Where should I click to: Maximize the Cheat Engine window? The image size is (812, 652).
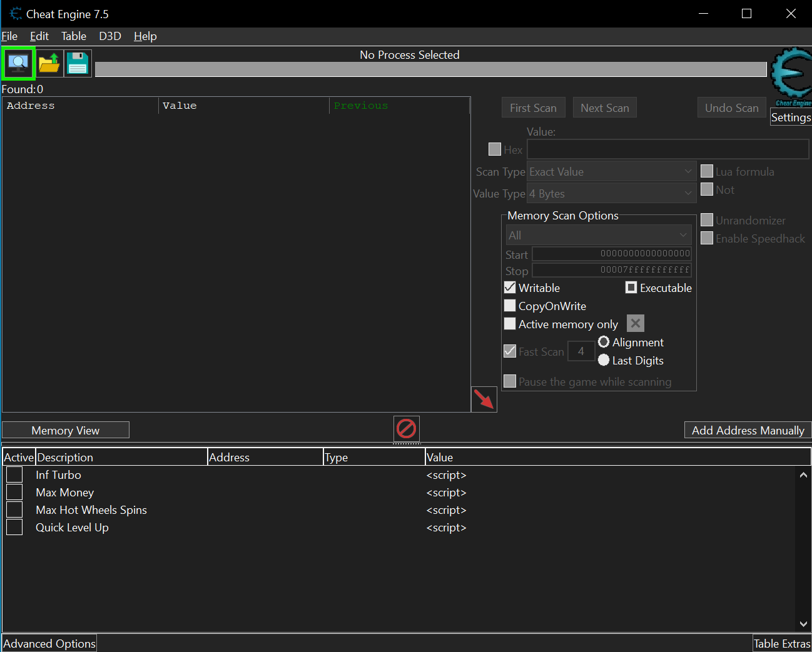(746, 14)
